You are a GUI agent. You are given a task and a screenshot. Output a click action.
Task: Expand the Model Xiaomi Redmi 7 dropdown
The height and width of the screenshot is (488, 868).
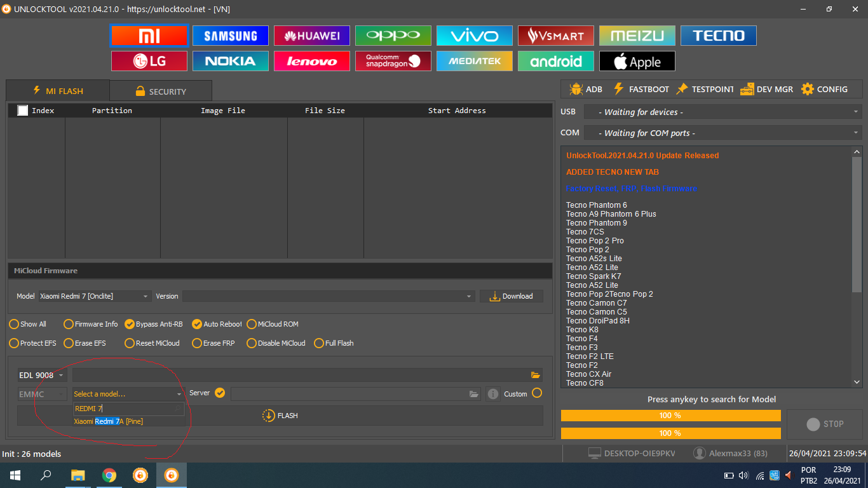pos(95,296)
